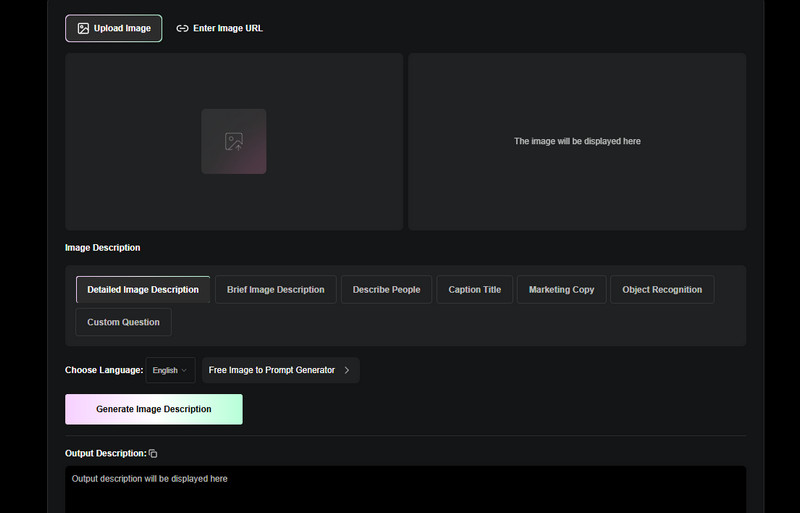Choose the Describe People option
Viewport: 800px width, 513px height.
pos(386,290)
